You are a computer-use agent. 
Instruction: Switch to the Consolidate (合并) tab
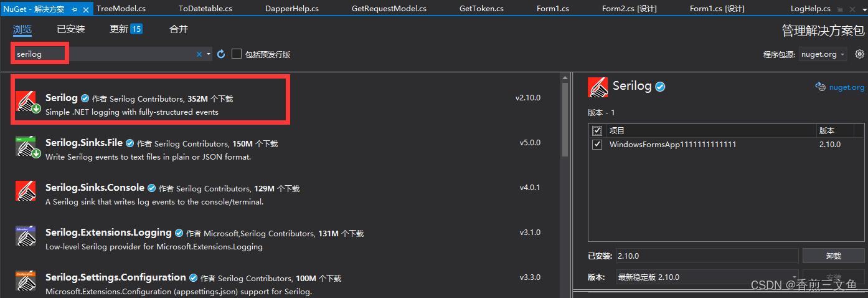[x=179, y=29]
